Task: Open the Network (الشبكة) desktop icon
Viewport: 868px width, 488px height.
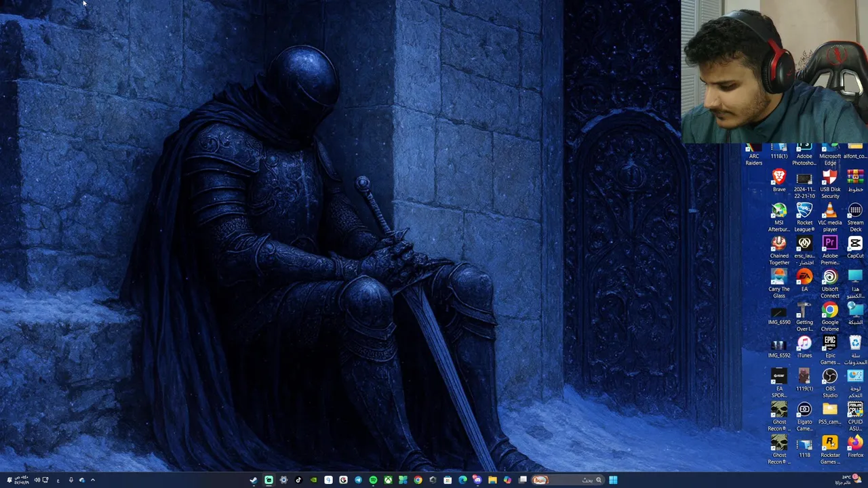Action: (x=855, y=314)
